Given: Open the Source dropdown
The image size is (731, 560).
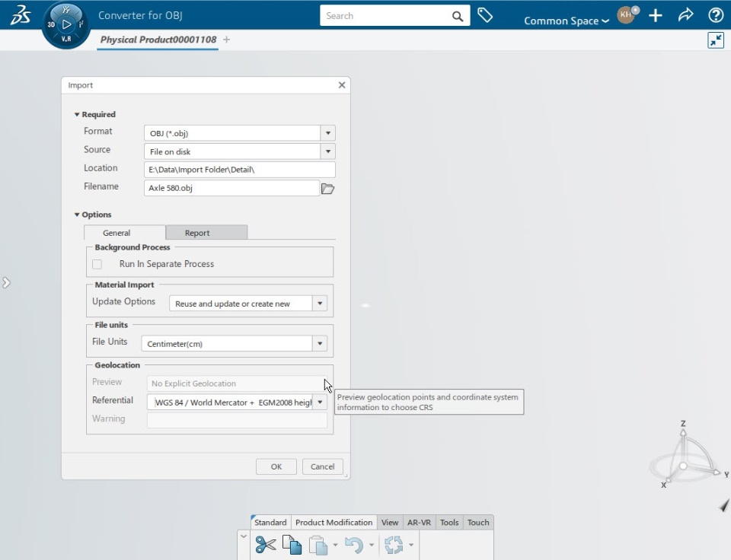Looking at the screenshot, I should (x=327, y=151).
